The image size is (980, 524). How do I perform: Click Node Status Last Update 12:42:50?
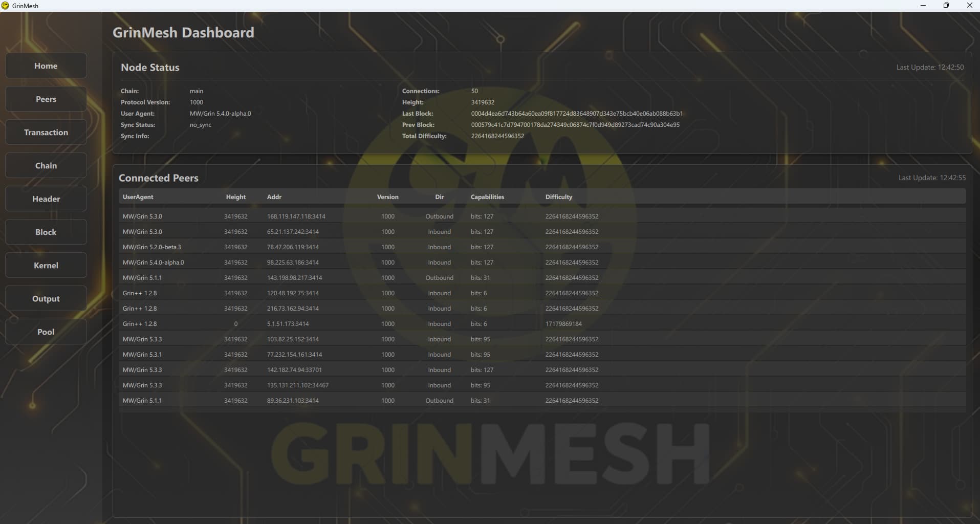[x=930, y=67]
